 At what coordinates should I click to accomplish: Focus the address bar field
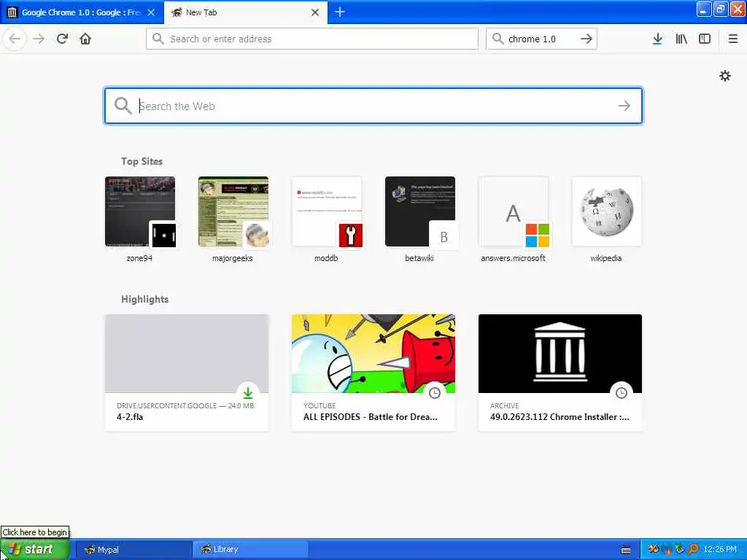click(312, 39)
